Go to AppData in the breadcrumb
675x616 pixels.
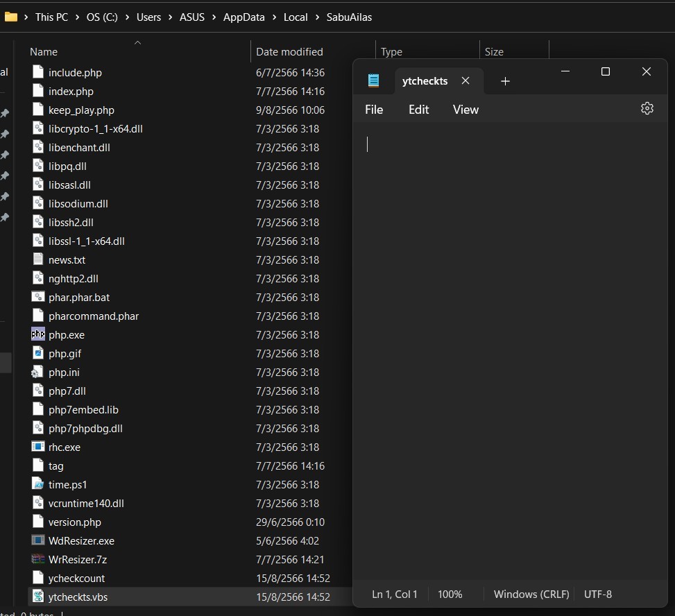[x=243, y=17]
